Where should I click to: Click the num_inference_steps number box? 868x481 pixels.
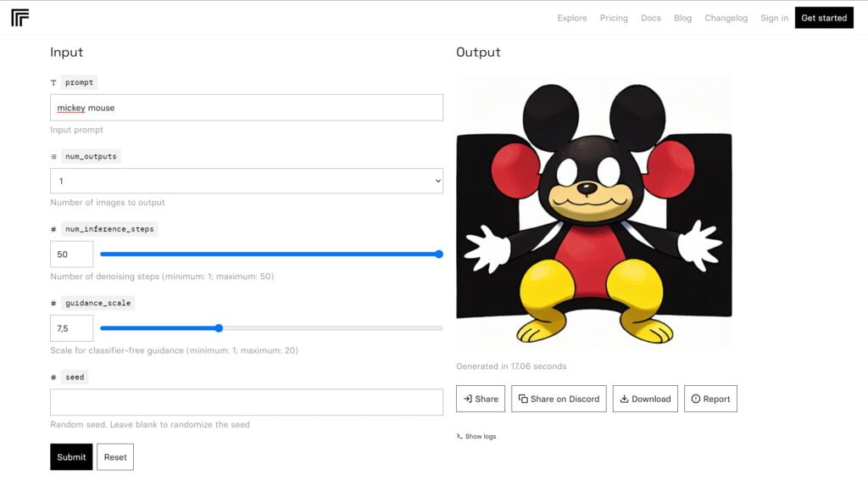point(71,254)
